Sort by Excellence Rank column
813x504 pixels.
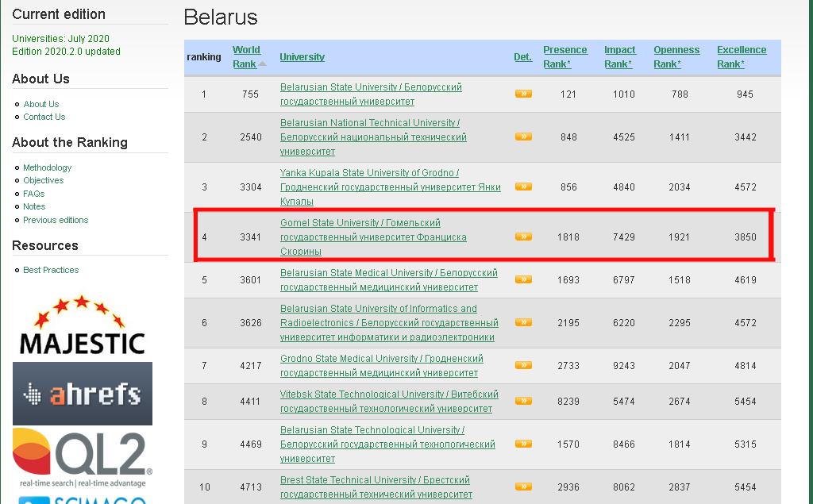click(742, 57)
